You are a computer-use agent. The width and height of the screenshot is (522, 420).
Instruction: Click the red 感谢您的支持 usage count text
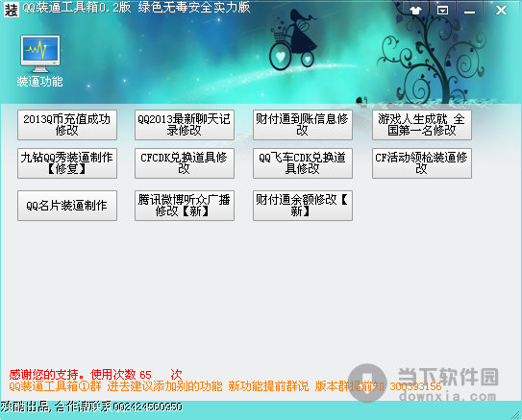tap(95, 375)
